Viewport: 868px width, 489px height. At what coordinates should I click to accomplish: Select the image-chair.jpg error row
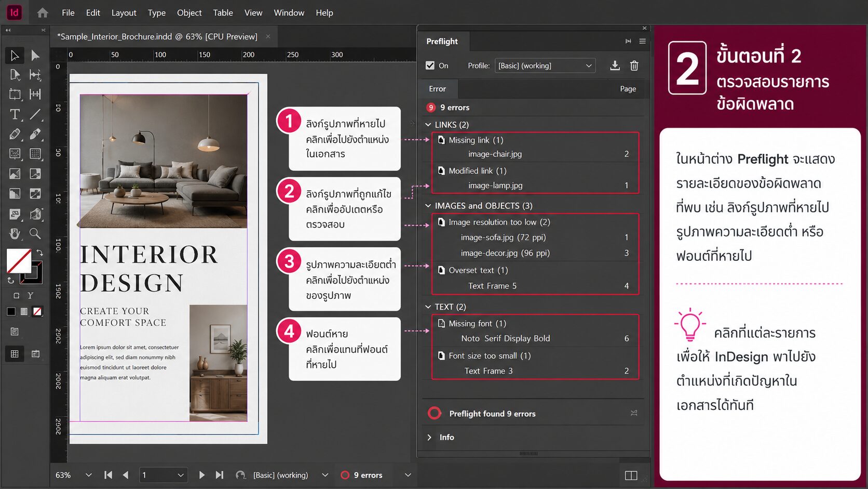(535, 154)
